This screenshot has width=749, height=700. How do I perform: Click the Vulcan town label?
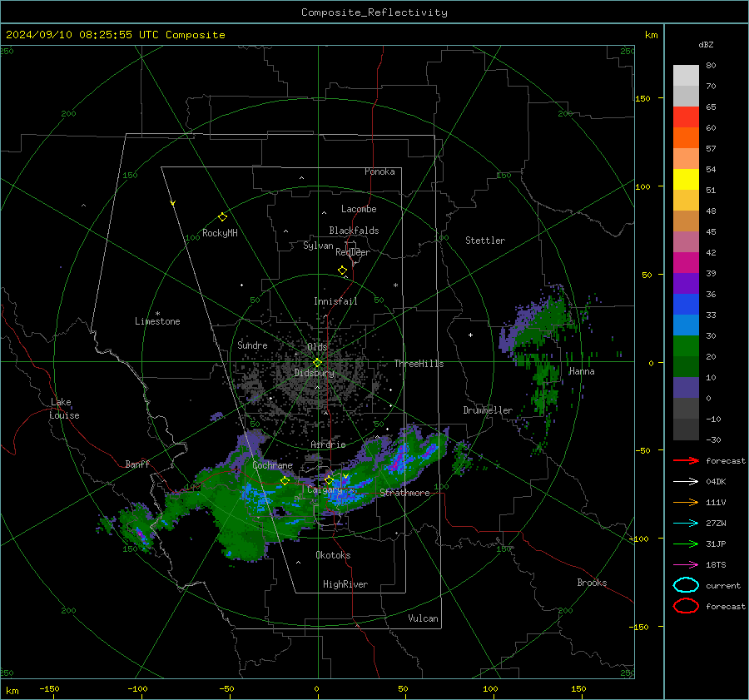[x=424, y=618]
